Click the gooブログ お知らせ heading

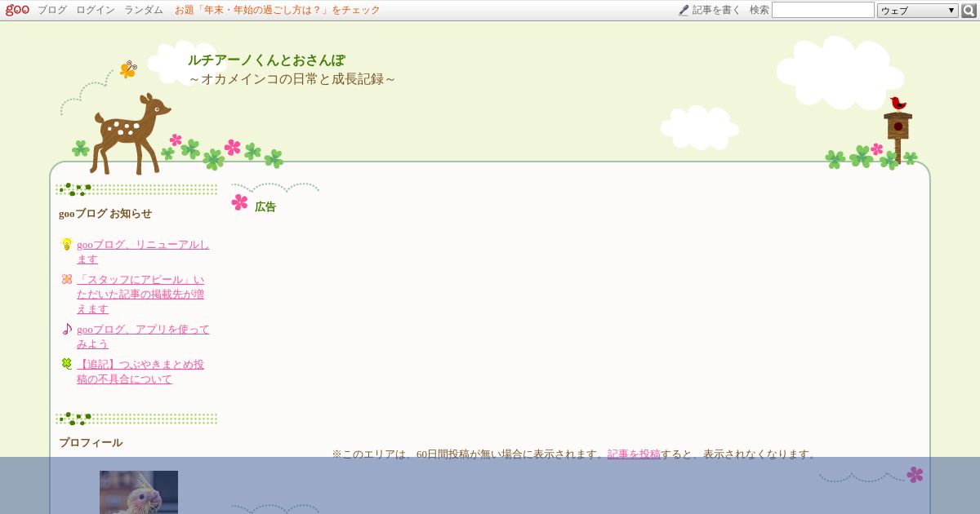point(105,214)
